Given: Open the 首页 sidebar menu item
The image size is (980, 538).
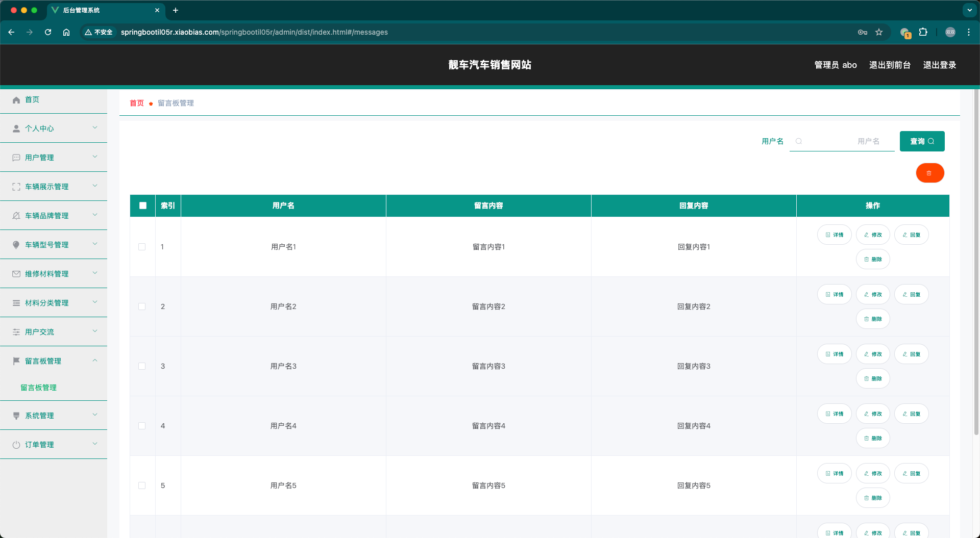Looking at the screenshot, I should [54, 100].
